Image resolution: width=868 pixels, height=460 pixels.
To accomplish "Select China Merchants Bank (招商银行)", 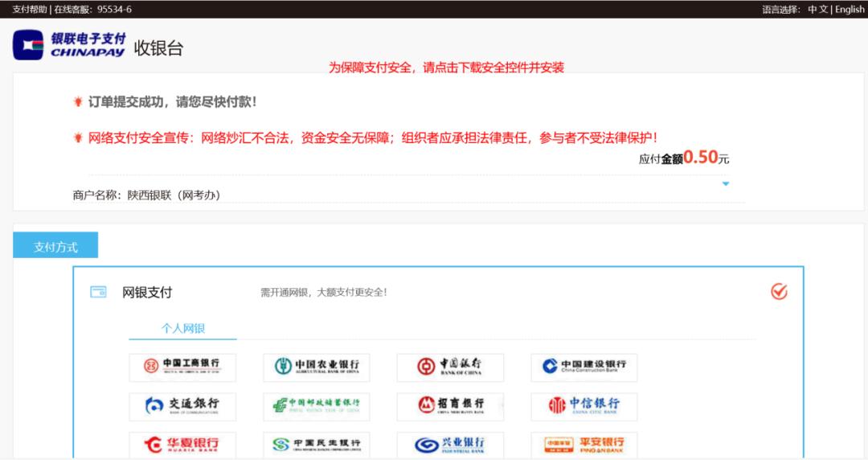I will coord(450,407).
